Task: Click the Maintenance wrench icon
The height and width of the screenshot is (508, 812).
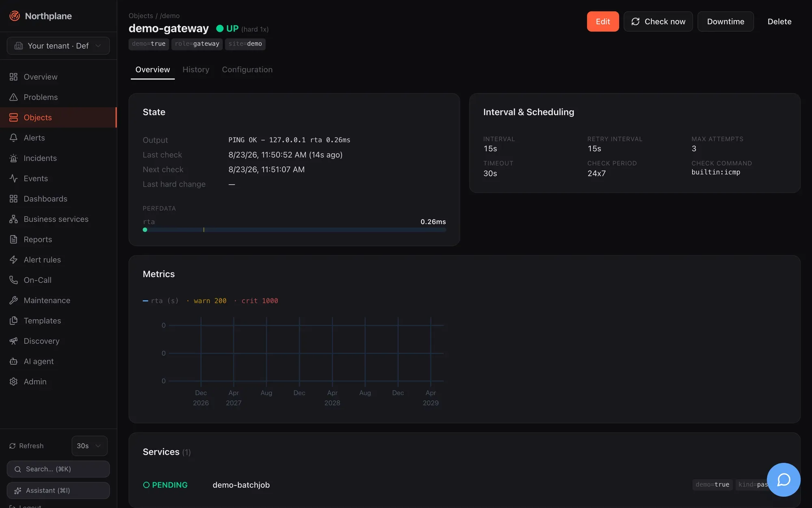Action: 13,300
